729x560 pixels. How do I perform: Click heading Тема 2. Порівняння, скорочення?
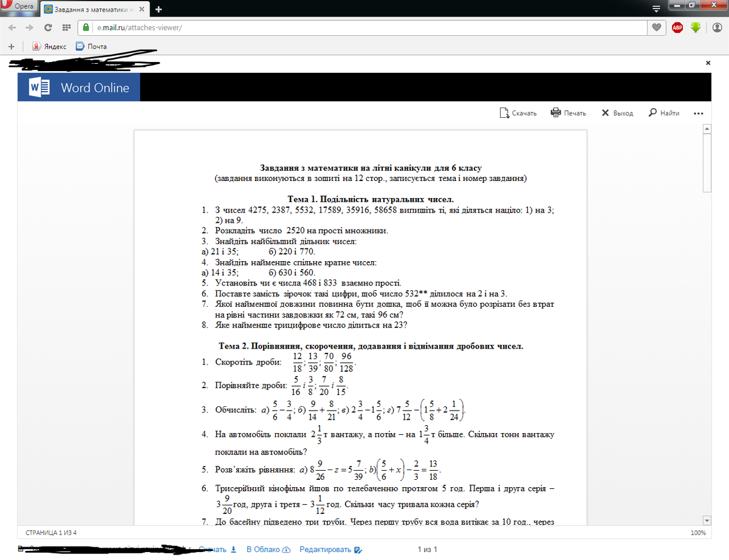[371, 346]
